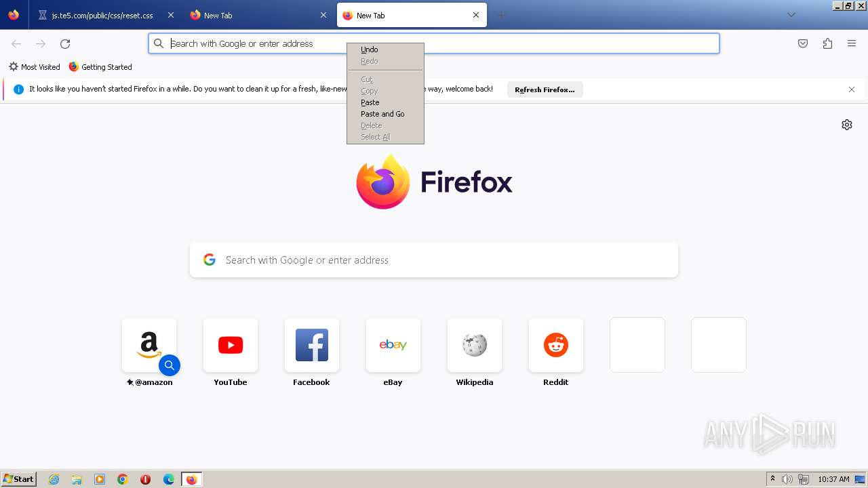Launch Internet Explorer from taskbar
Image resolution: width=868 pixels, height=488 pixels.
(54, 479)
